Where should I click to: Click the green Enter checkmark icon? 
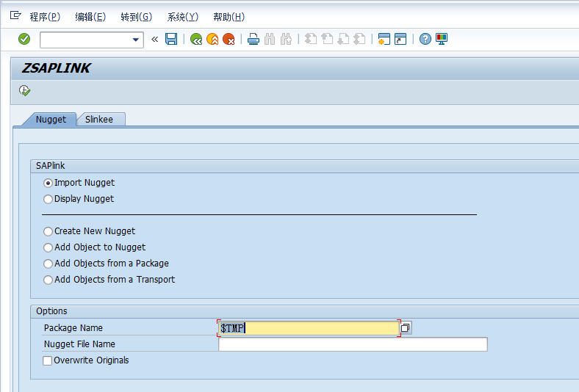tap(24, 39)
